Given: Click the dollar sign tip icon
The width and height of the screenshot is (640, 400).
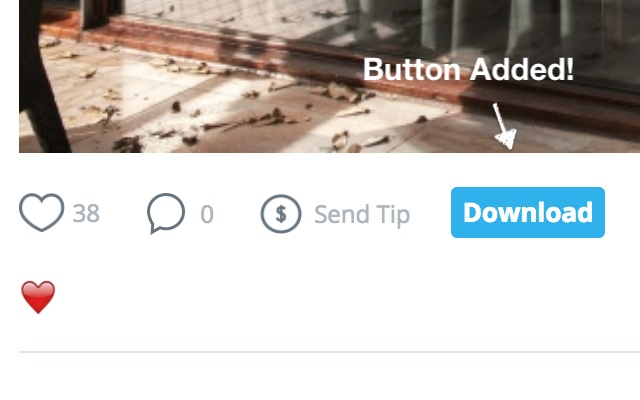Looking at the screenshot, I should (281, 214).
